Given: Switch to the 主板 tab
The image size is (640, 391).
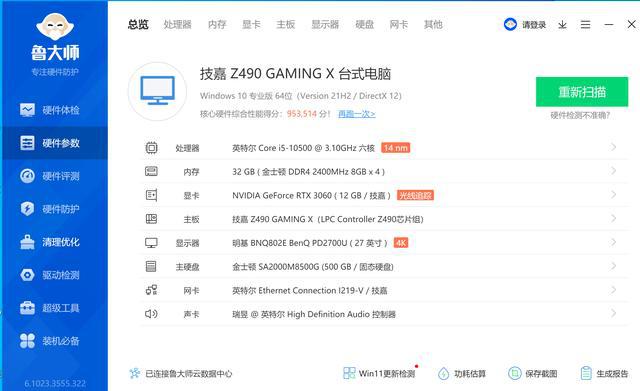Looking at the screenshot, I should [x=285, y=24].
